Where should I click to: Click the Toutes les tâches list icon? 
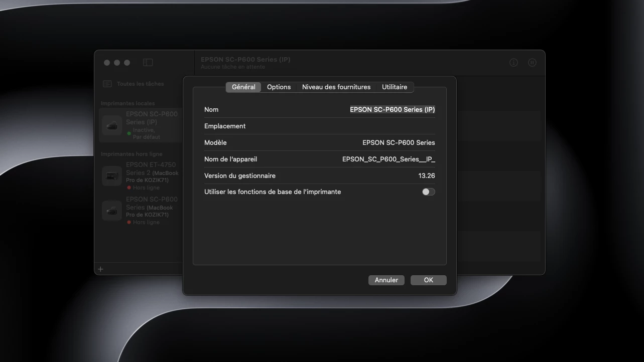coord(107,84)
